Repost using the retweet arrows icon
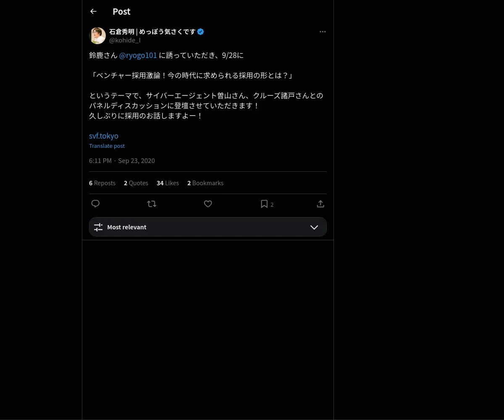The width and height of the screenshot is (504, 420). (152, 204)
